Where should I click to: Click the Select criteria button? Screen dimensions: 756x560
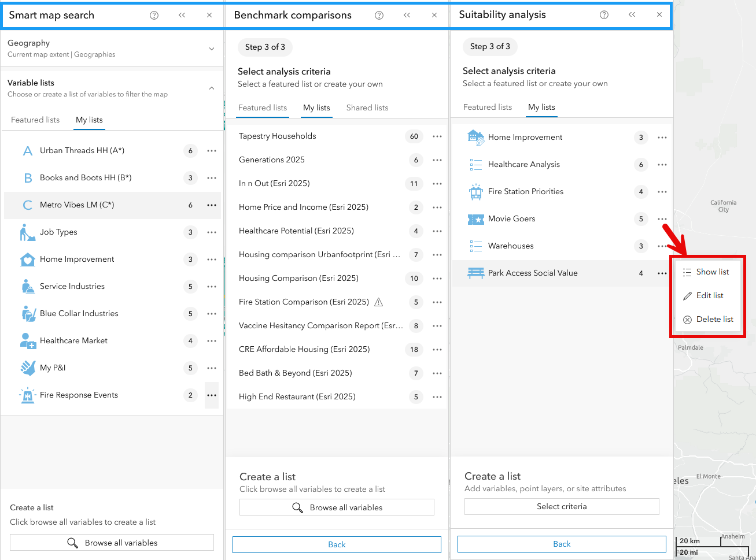(x=561, y=506)
